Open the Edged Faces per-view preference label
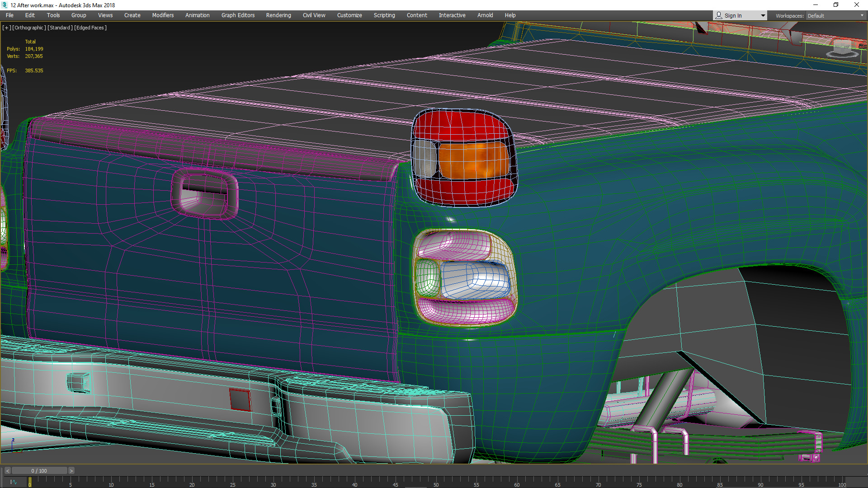The width and height of the screenshot is (868, 488). click(90, 28)
